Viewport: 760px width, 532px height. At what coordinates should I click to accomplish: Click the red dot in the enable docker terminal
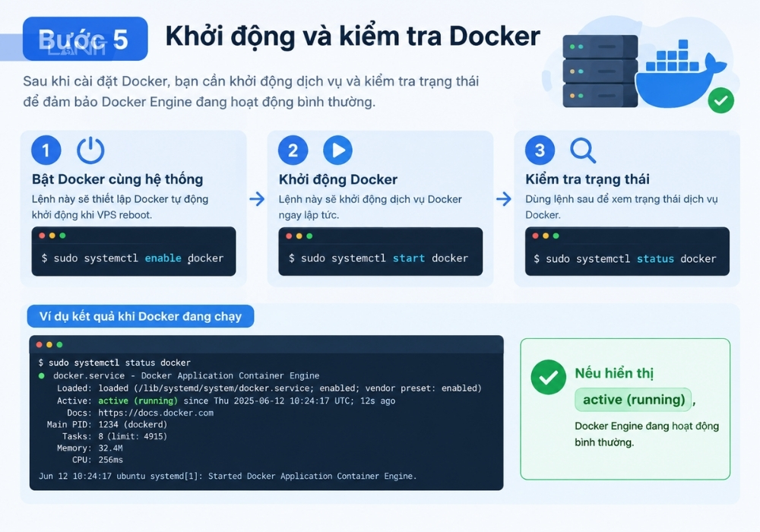tap(42, 236)
